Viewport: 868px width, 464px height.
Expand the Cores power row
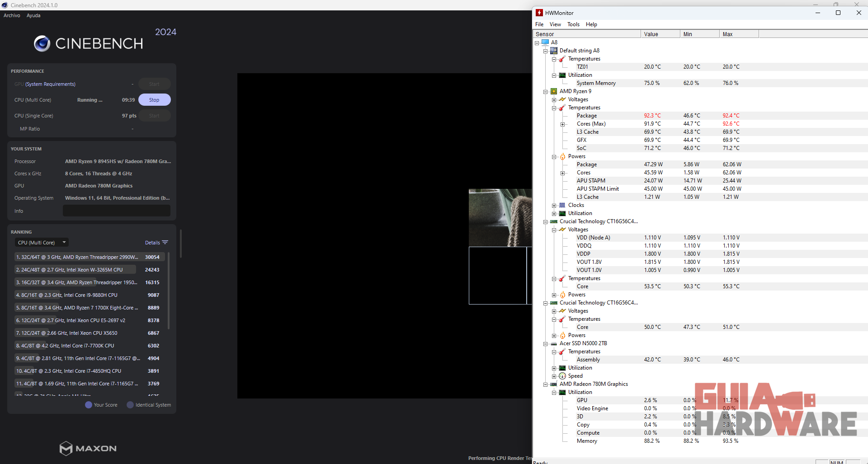pyautogui.click(x=563, y=173)
